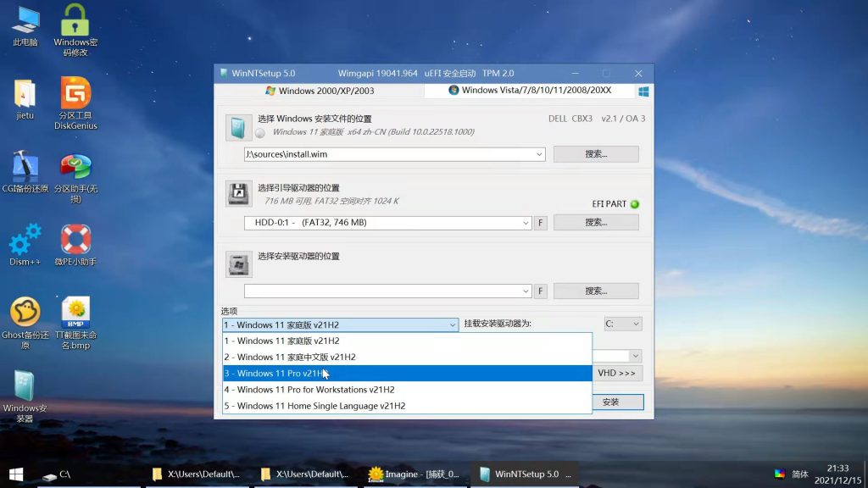Click the 安装 install button
The width and height of the screenshot is (868, 488).
617,402
